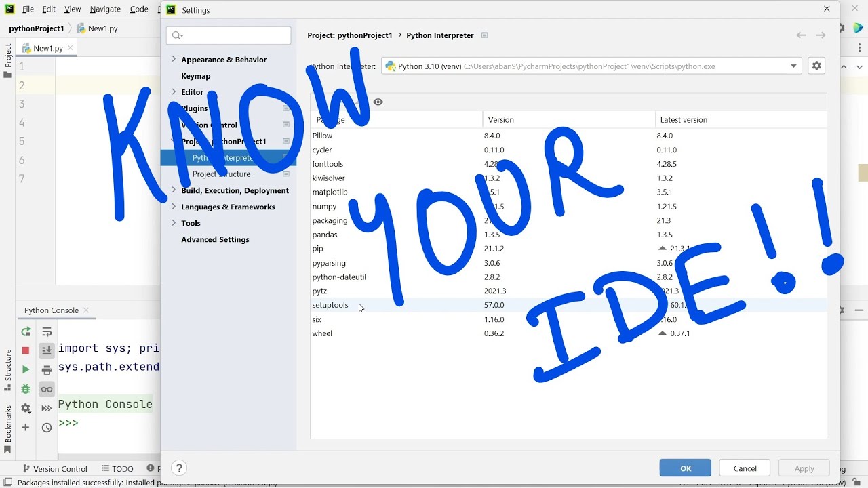Open Structure tool window sidebar
This screenshot has height=488, width=868.
(7, 369)
